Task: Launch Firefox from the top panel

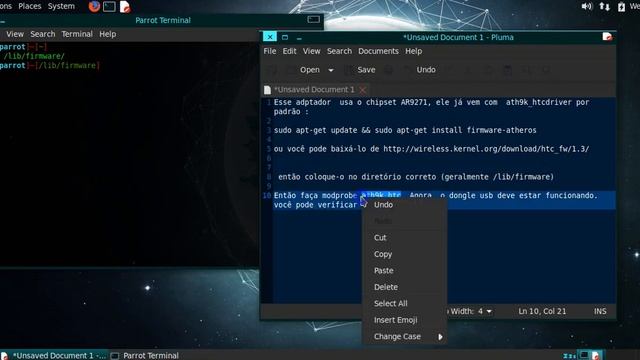Action: click(x=94, y=7)
